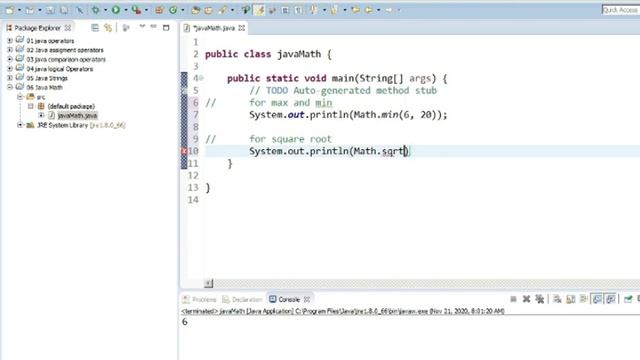
Task: Switch to the Declaration tab
Action: point(242,299)
